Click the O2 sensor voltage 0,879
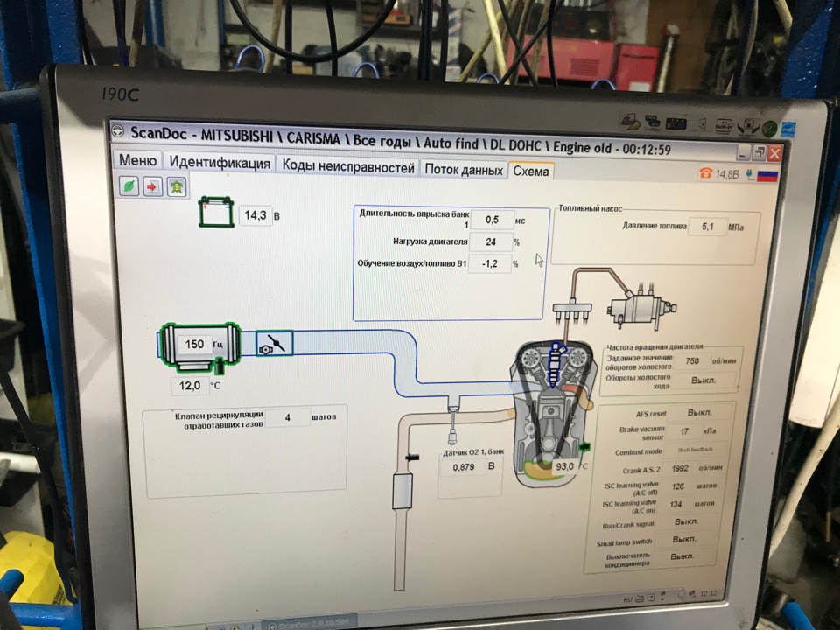Screen dimensions: 840x630 (x=464, y=467)
